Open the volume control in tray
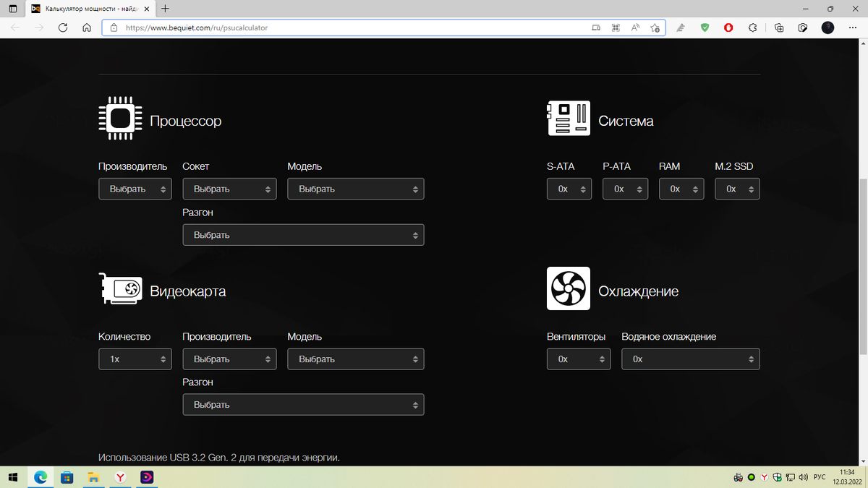 803,477
